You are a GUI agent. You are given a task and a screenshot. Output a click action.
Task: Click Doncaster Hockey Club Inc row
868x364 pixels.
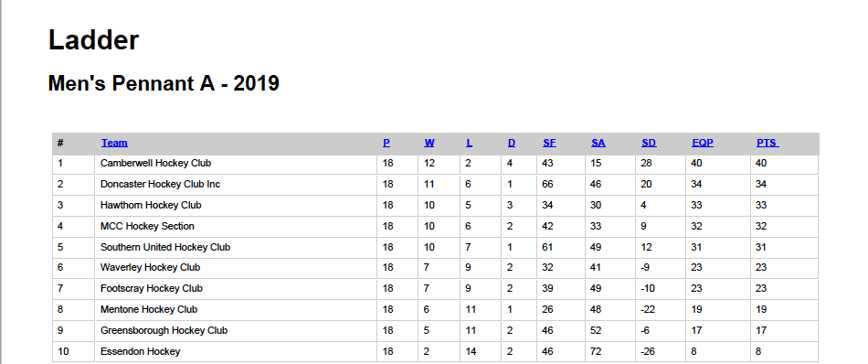(x=435, y=185)
